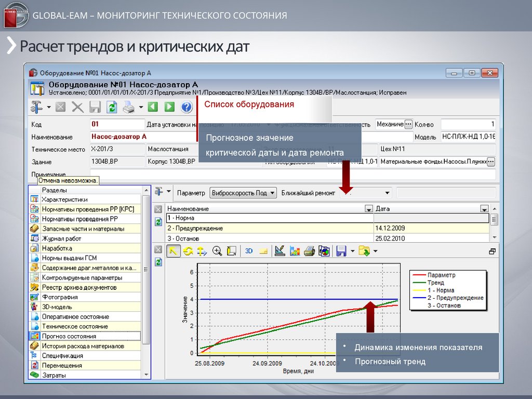Click the chart save diskette icon

click(x=341, y=251)
